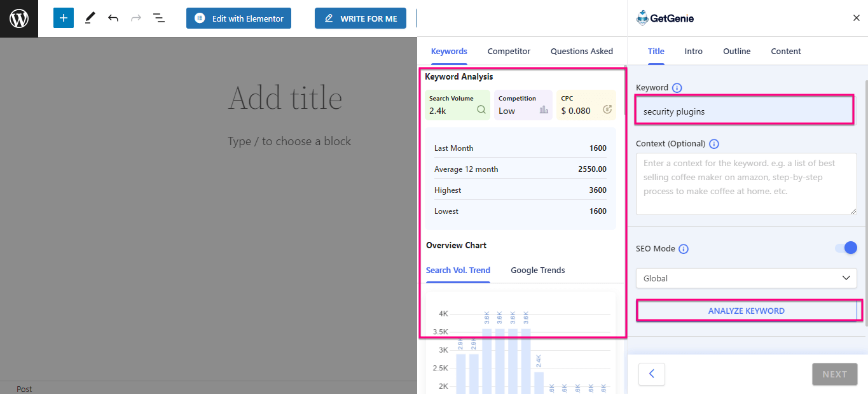Open the Content tab

click(x=786, y=52)
